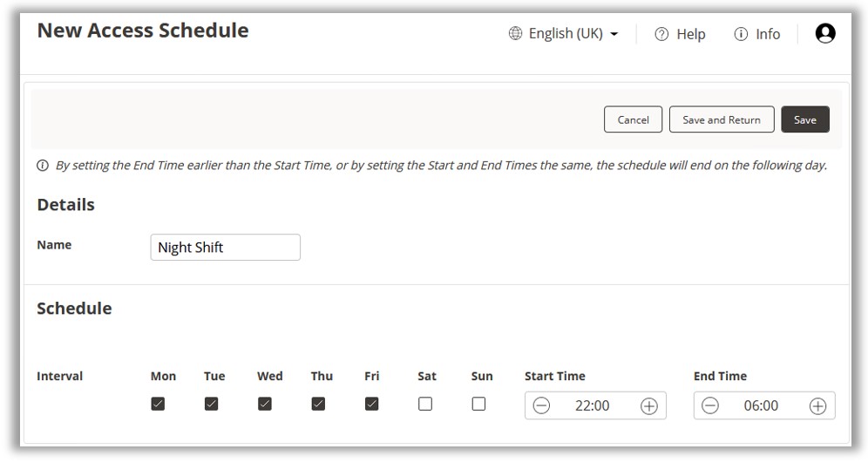Click the End Time value 06:00
The image size is (868, 463).
(x=762, y=405)
